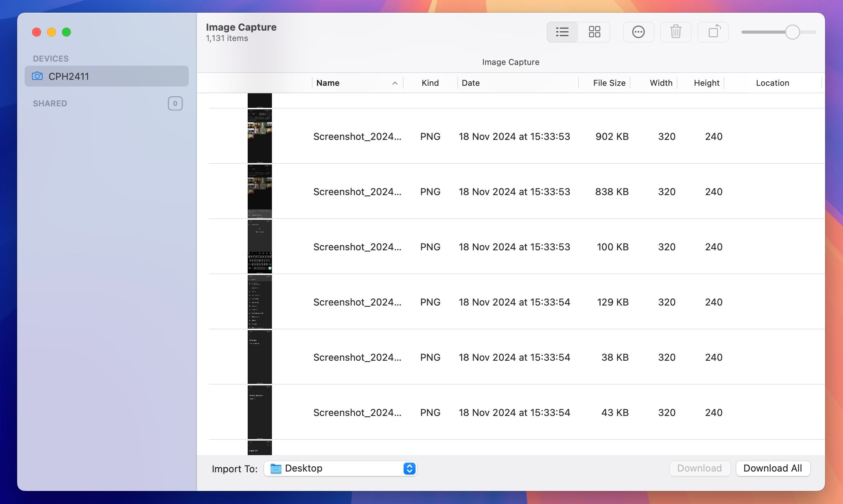
Task: Sort files by File Size column
Action: 609,83
